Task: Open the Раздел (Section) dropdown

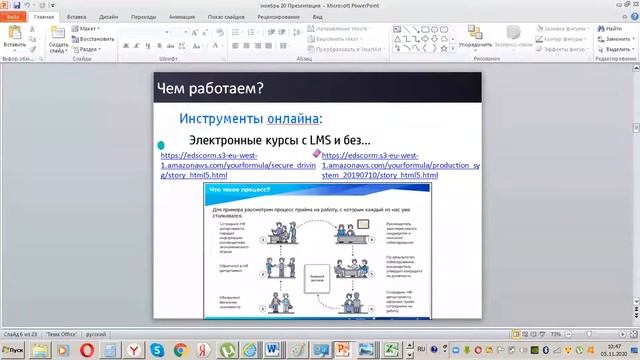Action: click(x=86, y=49)
